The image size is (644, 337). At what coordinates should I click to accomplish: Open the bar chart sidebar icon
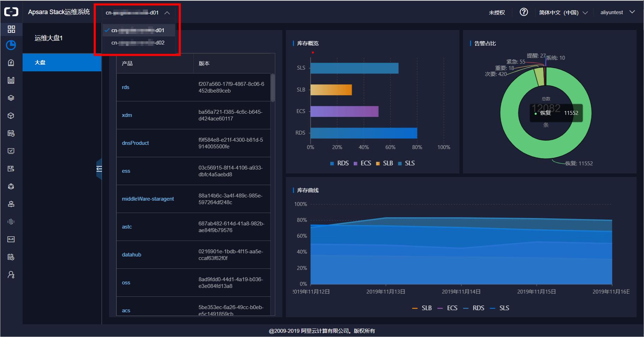11,80
